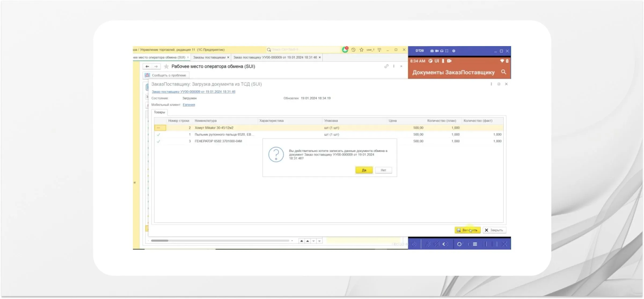This screenshot has height=299, width=644.
Task: Start video recording in DT20 window
Action: click(x=437, y=51)
